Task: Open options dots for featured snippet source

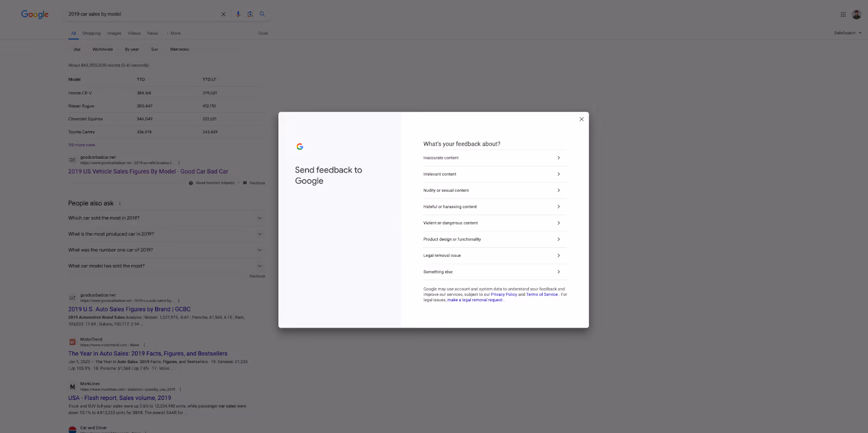Action: pyautogui.click(x=179, y=163)
